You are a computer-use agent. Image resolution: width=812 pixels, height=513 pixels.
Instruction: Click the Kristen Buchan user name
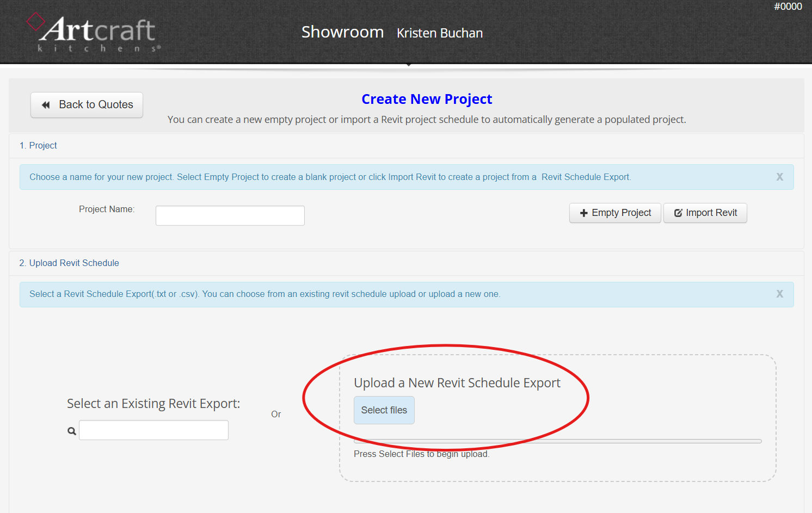440,33
